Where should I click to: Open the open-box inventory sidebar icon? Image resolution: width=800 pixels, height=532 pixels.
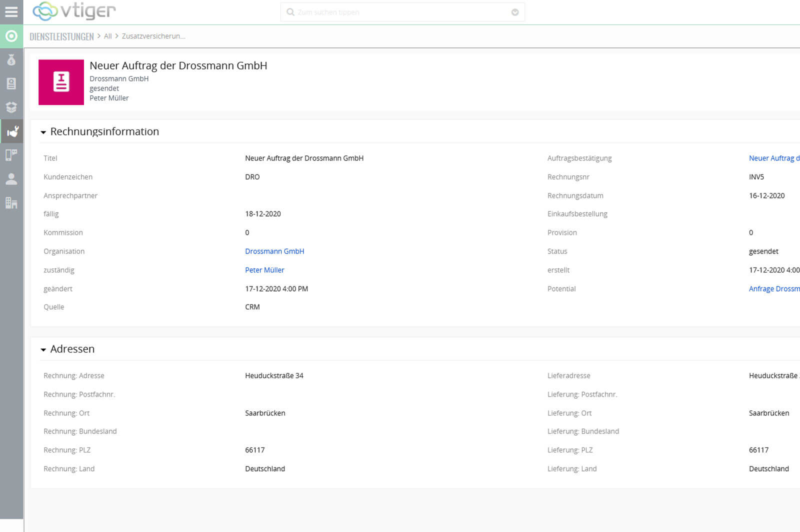point(11,107)
